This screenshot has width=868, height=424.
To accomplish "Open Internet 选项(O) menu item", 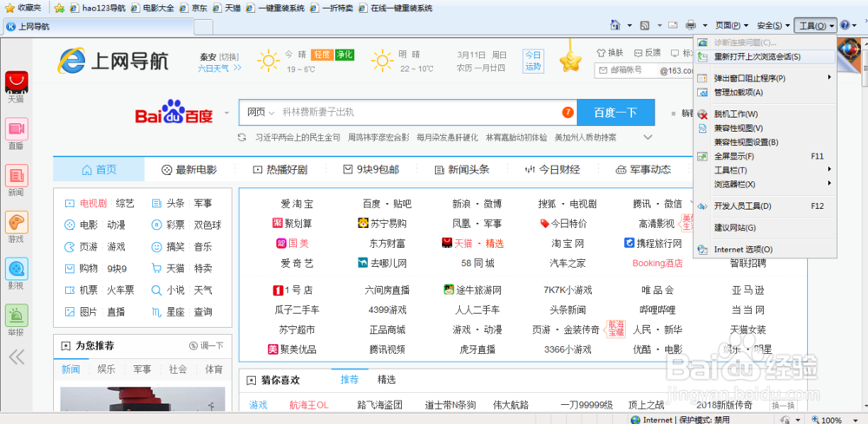I will 765,250.
